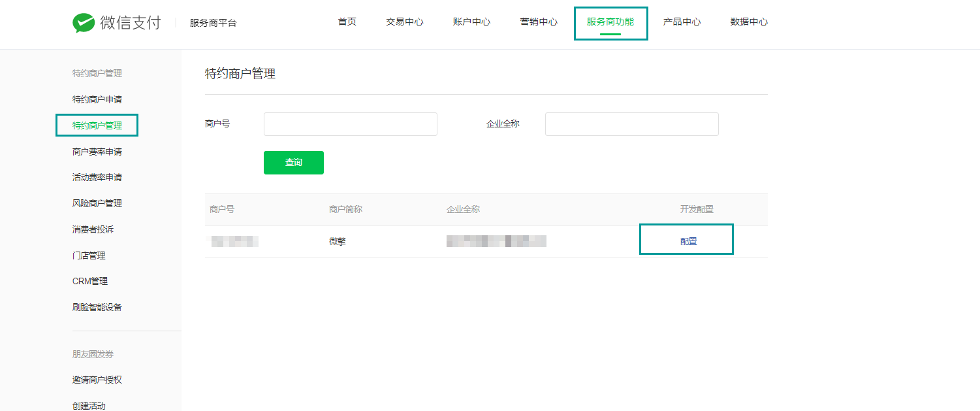Click the 微擎 merchant short name cell
The width and height of the screenshot is (980, 411).
point(338,241)
